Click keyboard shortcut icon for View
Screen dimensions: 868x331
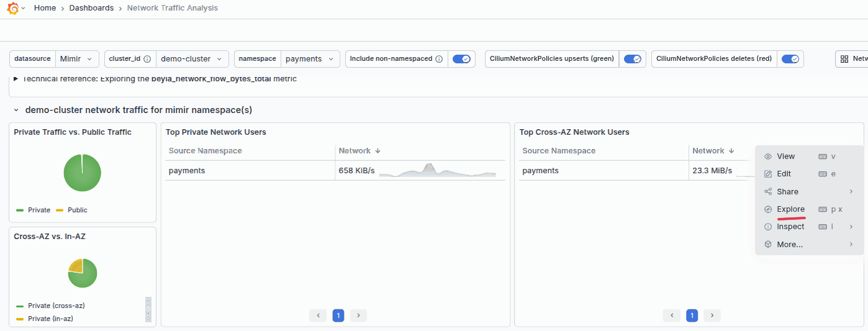pos(823,156)
